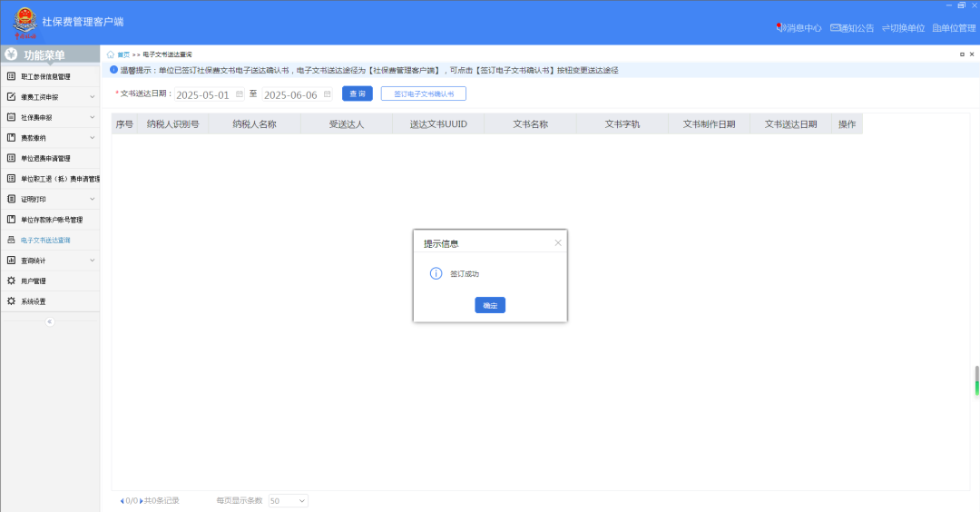
Task: Select 职工参保信息管理 in the sidebar
Action: tap(45, 76)
